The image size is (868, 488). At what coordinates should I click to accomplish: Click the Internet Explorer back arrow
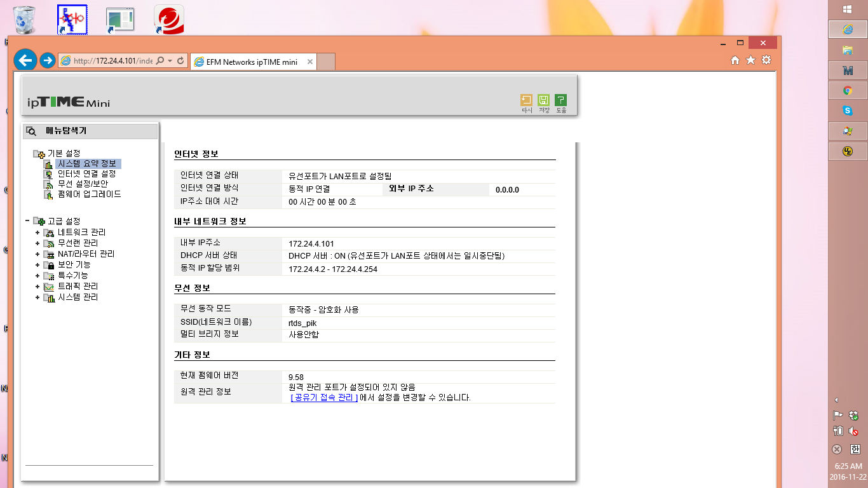click(x=25, y=60)
